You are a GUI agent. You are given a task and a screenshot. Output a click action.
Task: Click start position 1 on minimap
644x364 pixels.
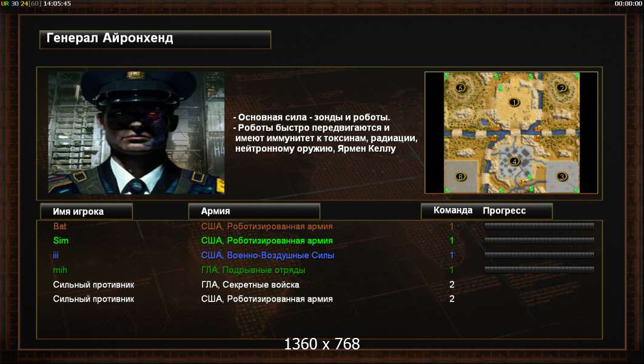coord(514,103)
